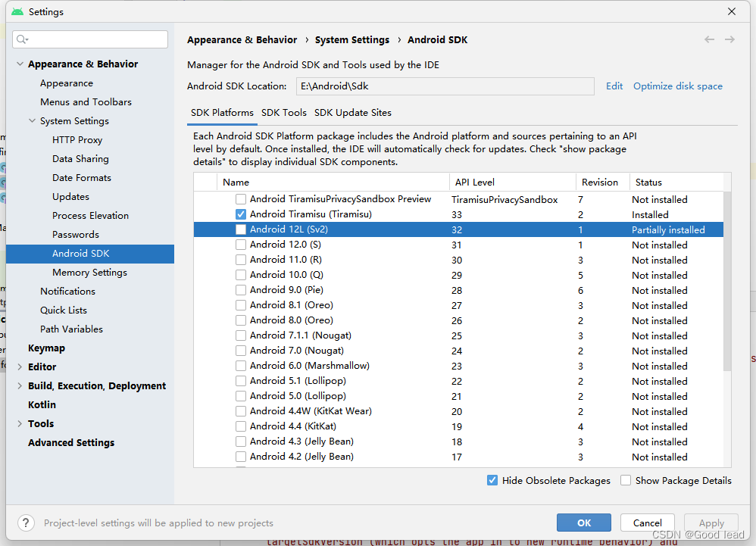
Task: Click Appearance & Behavior in breadcrumb
Action: point(242,40)
